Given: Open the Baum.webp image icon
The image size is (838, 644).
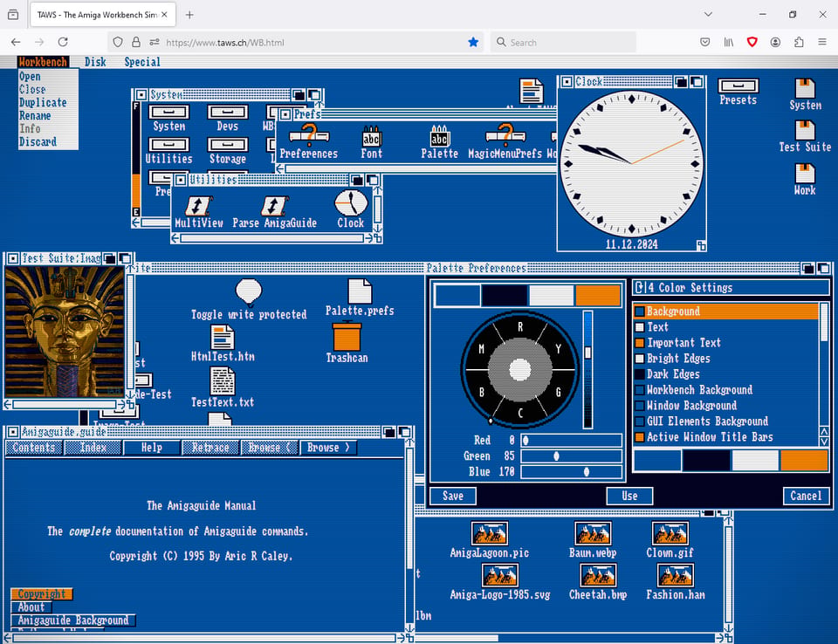Looking at the screenshot, I should tap(593, 540).
